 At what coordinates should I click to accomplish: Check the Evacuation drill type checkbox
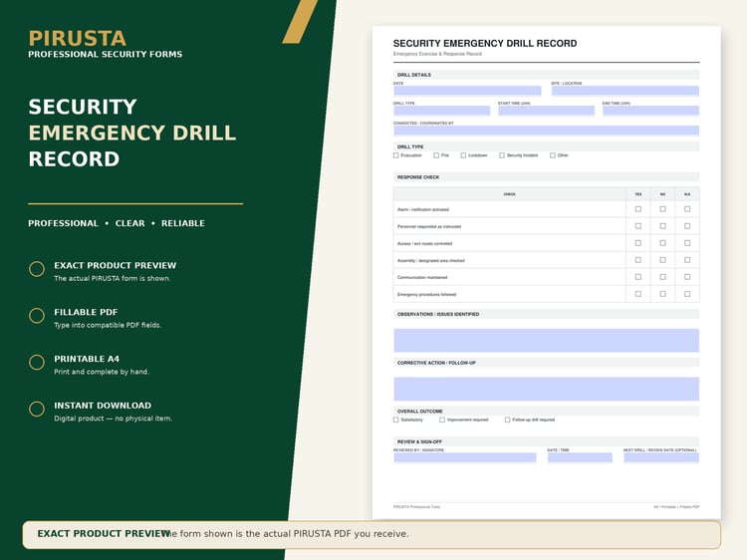point(395,155)
